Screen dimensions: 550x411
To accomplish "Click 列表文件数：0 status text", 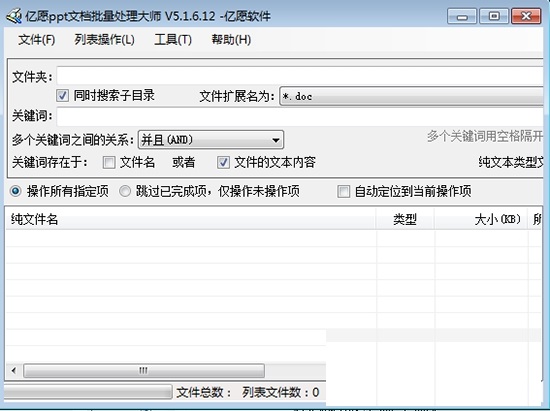I will click(x=281, y=392).
